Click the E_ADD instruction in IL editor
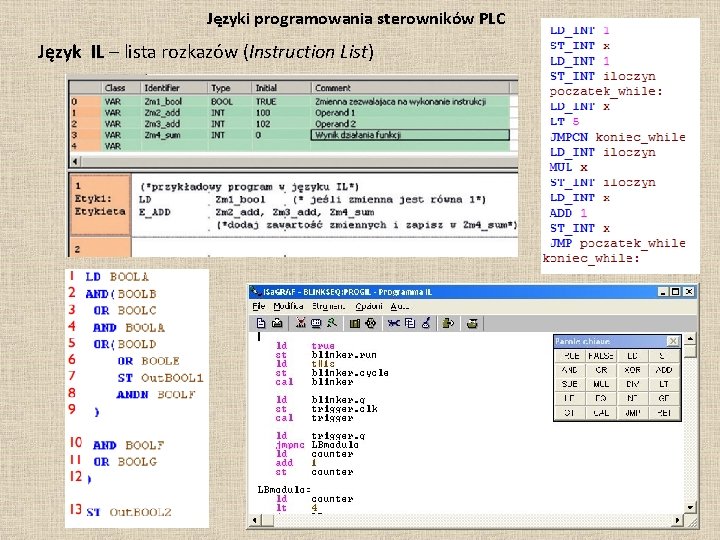Screen dimensions: 720x540 tap(155, 212)
